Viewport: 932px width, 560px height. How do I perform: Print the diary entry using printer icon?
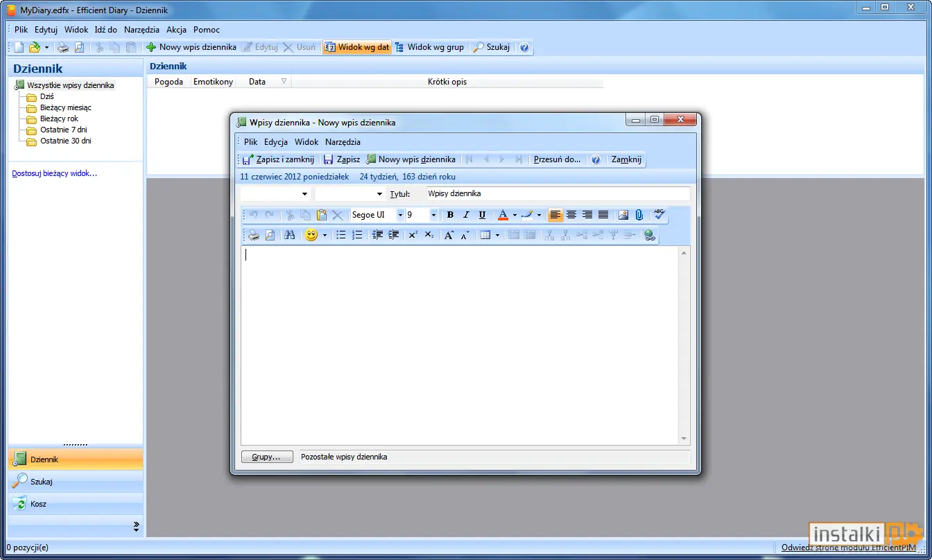(254, 235)
